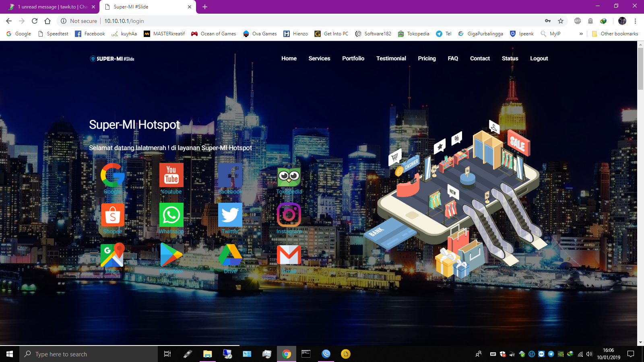Screen dimensions: 644x362
Task: Bookmark this page with the star icon
Action: pos(561,21)
